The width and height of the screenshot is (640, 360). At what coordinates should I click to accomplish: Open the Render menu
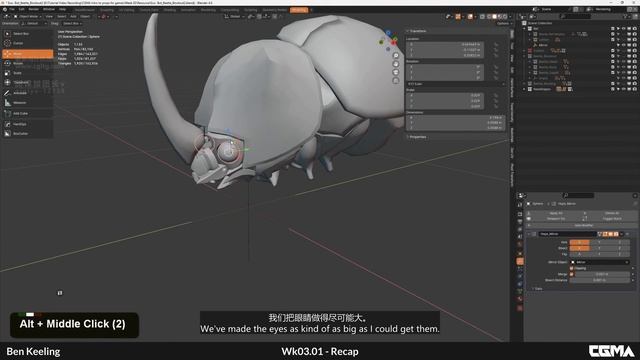pos(33,9)
